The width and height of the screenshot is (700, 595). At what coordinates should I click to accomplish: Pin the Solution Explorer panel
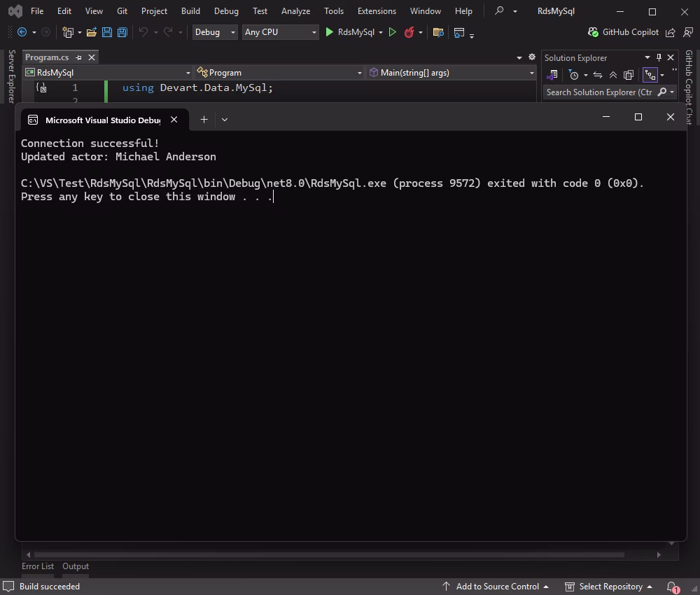pos(659,57)
